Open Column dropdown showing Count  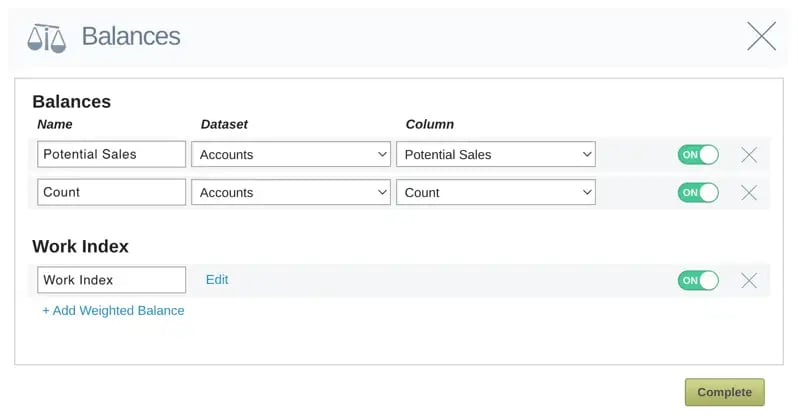[496, 192]
